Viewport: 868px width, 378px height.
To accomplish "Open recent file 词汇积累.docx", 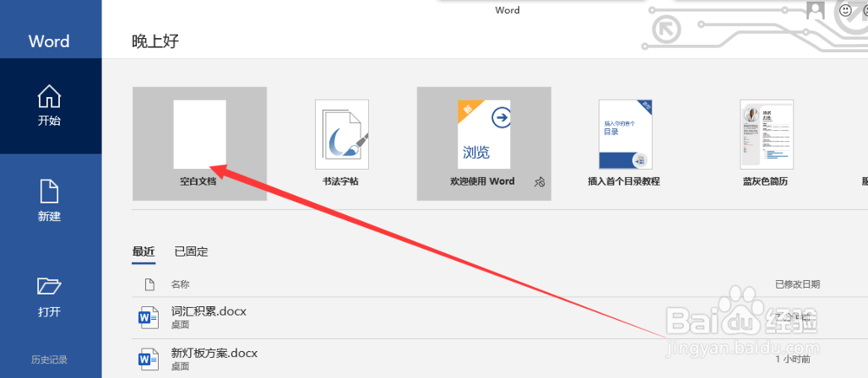I will [x=208, y=312].
